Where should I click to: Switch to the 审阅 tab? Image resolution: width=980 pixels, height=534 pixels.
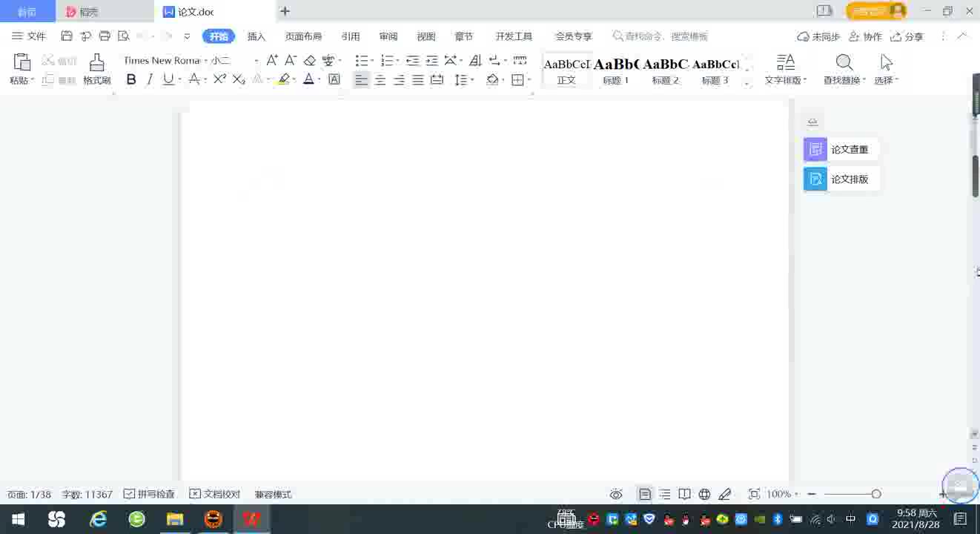pyautogui.click(x=388, y=36)
